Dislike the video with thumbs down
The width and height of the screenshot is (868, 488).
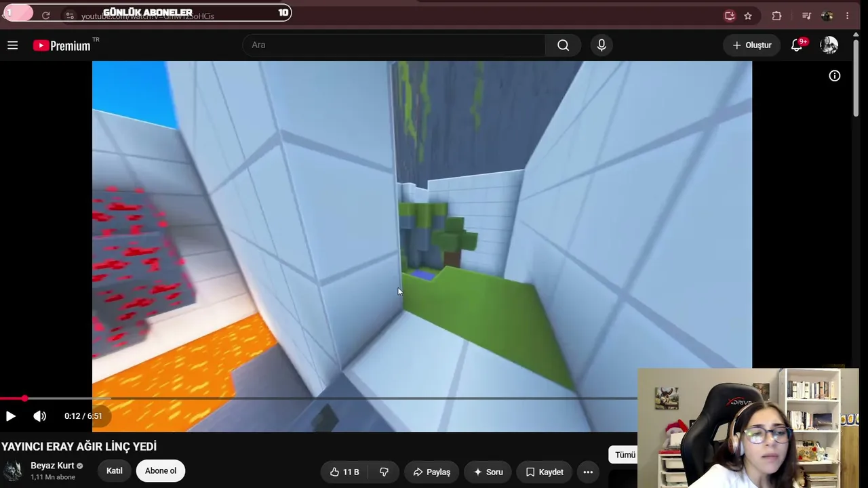click(384, 472)
